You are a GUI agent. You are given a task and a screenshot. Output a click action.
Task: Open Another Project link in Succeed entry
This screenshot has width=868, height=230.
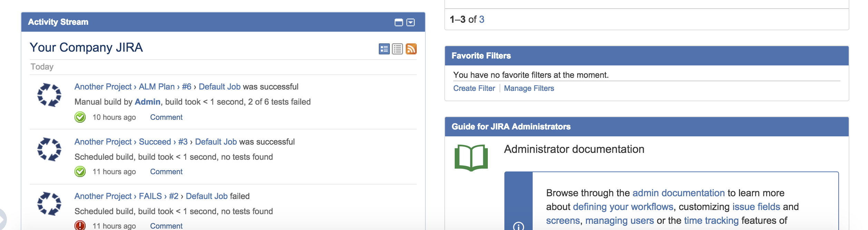(x=103, y=142)
